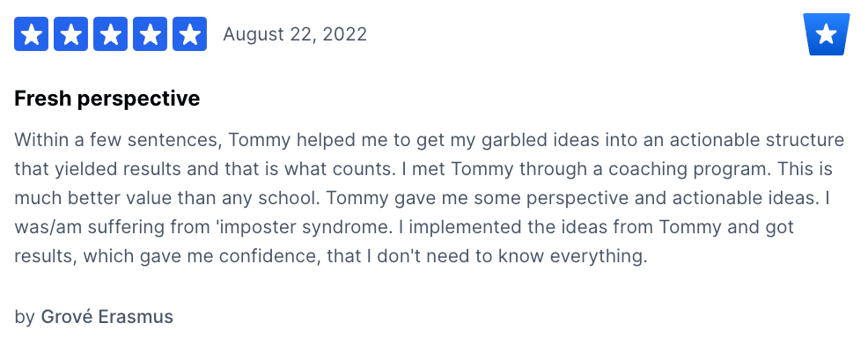Click the line starting 'was/am suffering'
The width and height of the screenshot is (868, 345).
click(x=404, y=228)
